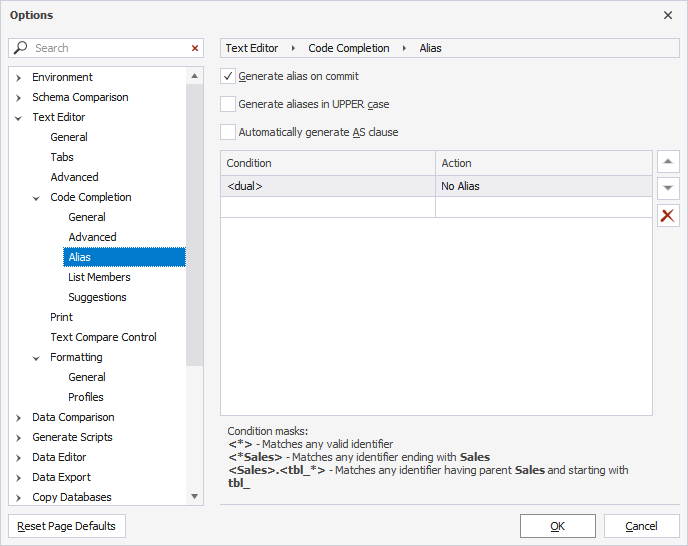Select Data Export tree item label
The height and width of the screenshot is (546, 688).
point(61,478)
